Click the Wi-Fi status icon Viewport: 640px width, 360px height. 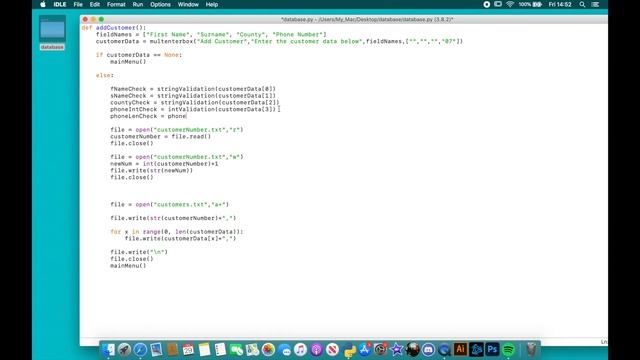coord(510,4)
